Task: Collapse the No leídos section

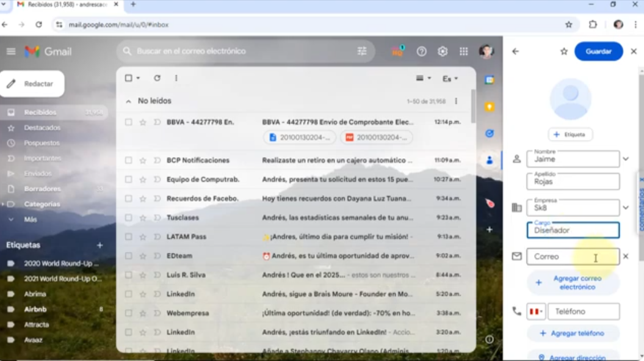Action: tap(129, 101)
